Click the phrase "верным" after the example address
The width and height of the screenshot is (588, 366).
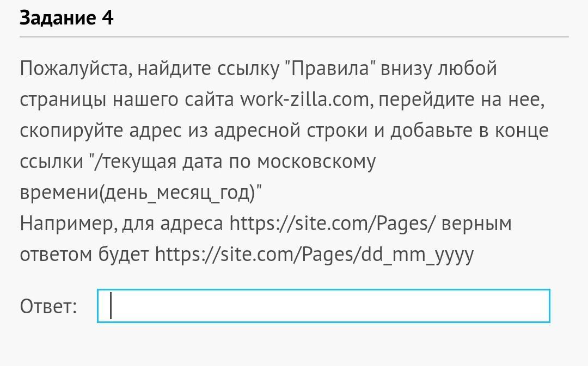pyautogui.click(x=476, y=224)
